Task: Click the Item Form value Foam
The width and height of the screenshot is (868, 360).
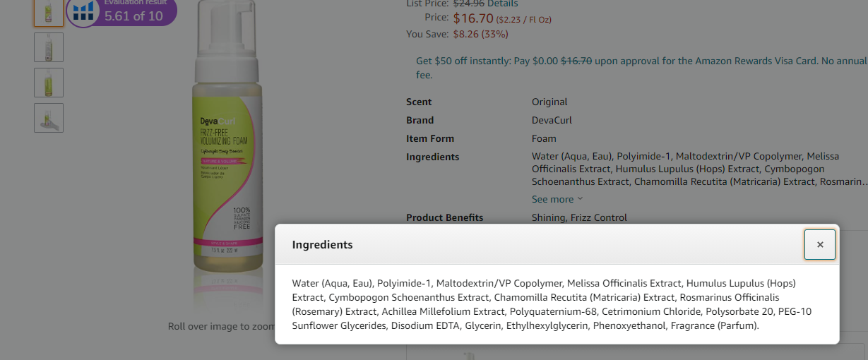Action: pos(544,138)
